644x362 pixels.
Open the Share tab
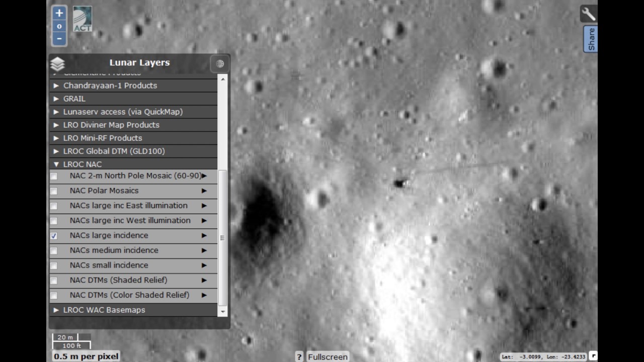click(591, 39)
